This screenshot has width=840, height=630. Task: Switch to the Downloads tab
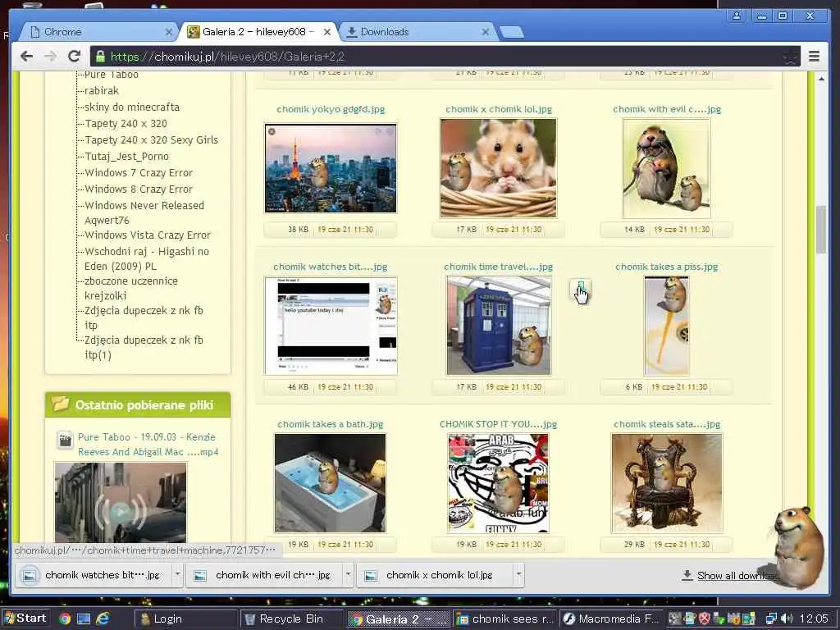418,32
